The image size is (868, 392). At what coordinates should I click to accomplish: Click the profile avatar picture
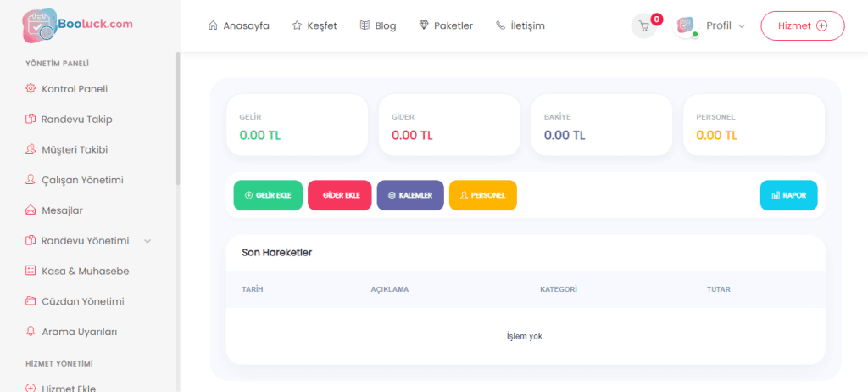point(686,26)
